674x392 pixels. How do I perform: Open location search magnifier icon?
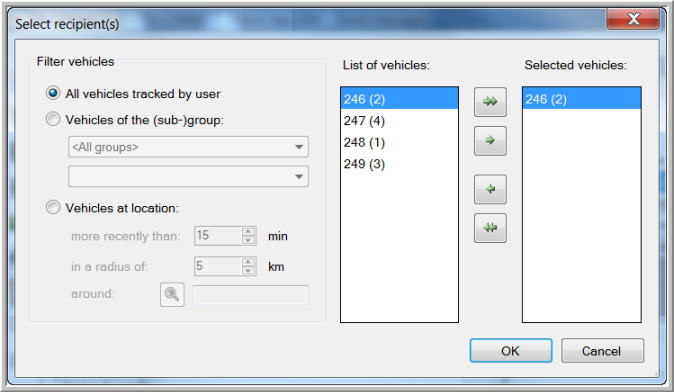[x=172, y=294]
